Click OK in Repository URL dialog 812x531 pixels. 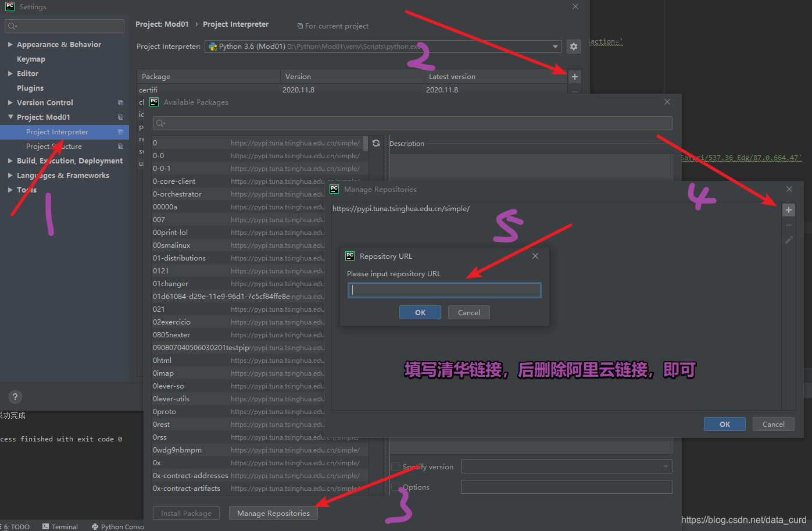(x=420, y=312)
